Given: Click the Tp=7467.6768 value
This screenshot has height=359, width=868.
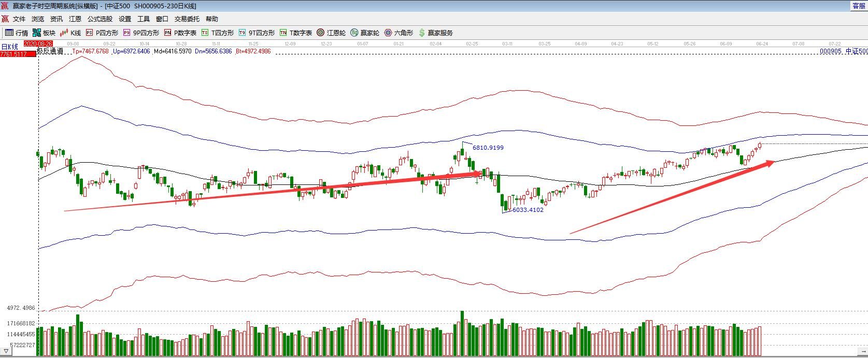Looking at the screenshot, I should pyautogui.click(x=91, y=51).
